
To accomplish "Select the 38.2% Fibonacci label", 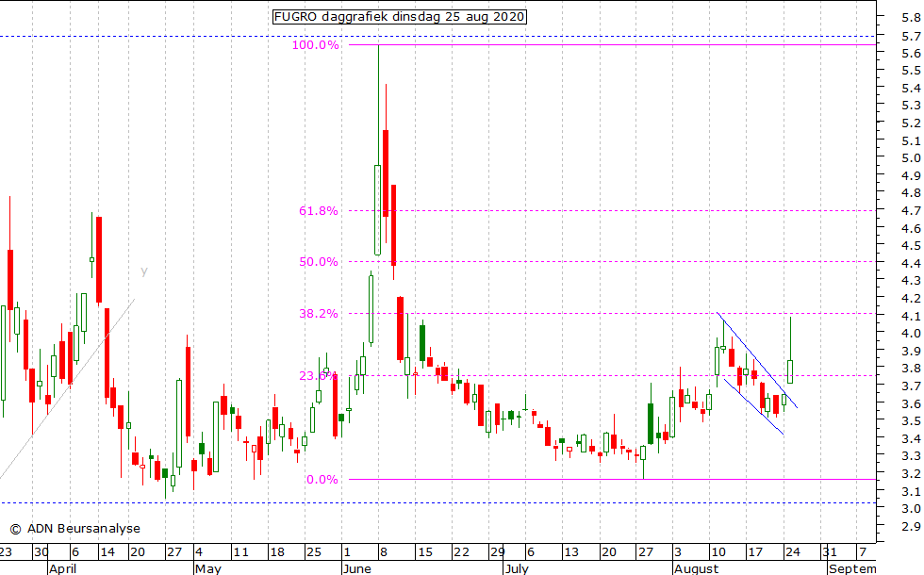I will [x=319, y=313].
